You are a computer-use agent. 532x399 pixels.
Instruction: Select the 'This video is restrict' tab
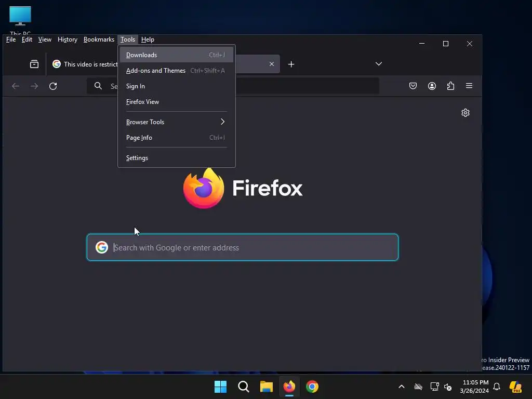[85, 64]
